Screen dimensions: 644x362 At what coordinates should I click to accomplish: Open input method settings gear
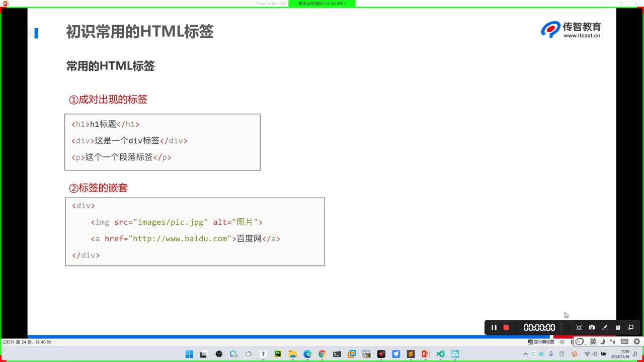point(636,341)
